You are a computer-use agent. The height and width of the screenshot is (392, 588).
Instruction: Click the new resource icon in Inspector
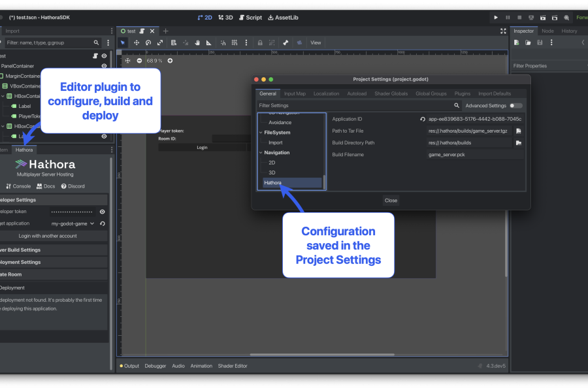(516, 42)
